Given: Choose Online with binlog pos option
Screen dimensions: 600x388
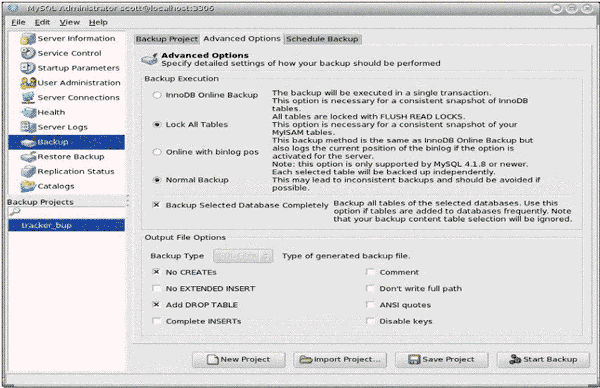Looking at the screenshot, I should pos(157,152).
